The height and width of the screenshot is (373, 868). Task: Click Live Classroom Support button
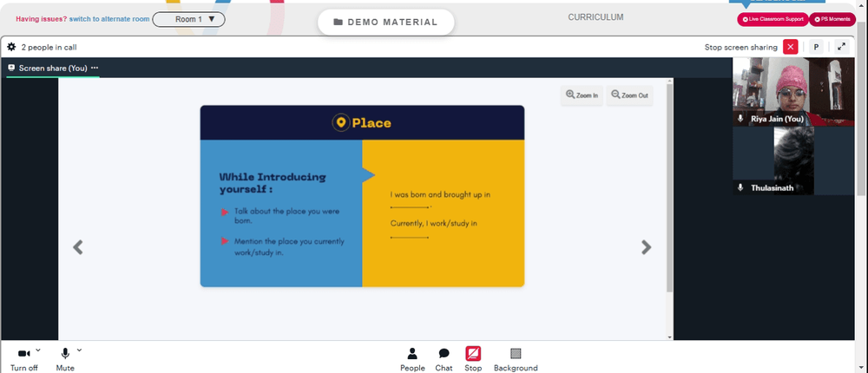(773, 19)
